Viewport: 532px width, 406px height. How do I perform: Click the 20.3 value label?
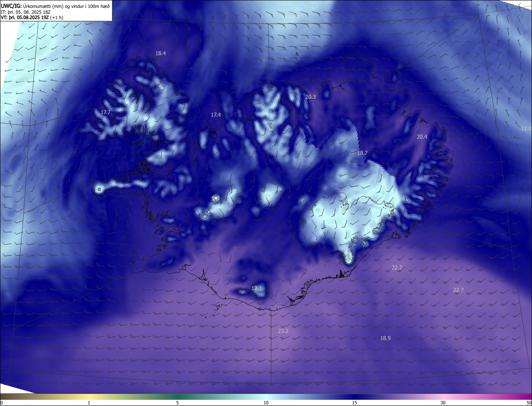tap(310, 97)
